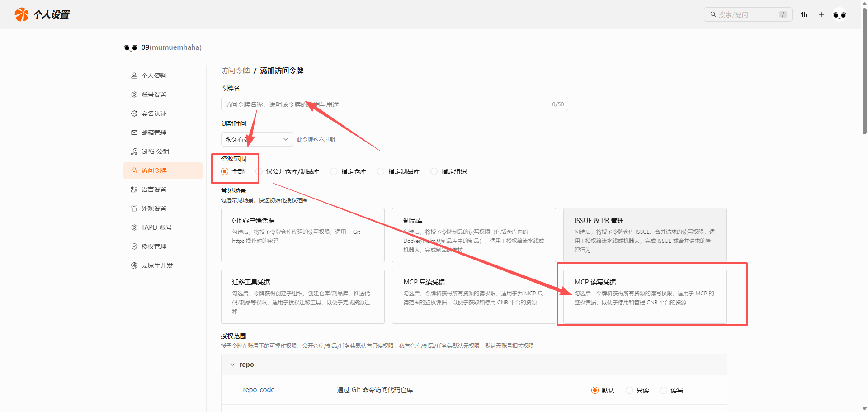Image resolution: width=868 pixels, height=412 pixels.
Task: Click the CNB orange logo icon
Action: point(21,14)
